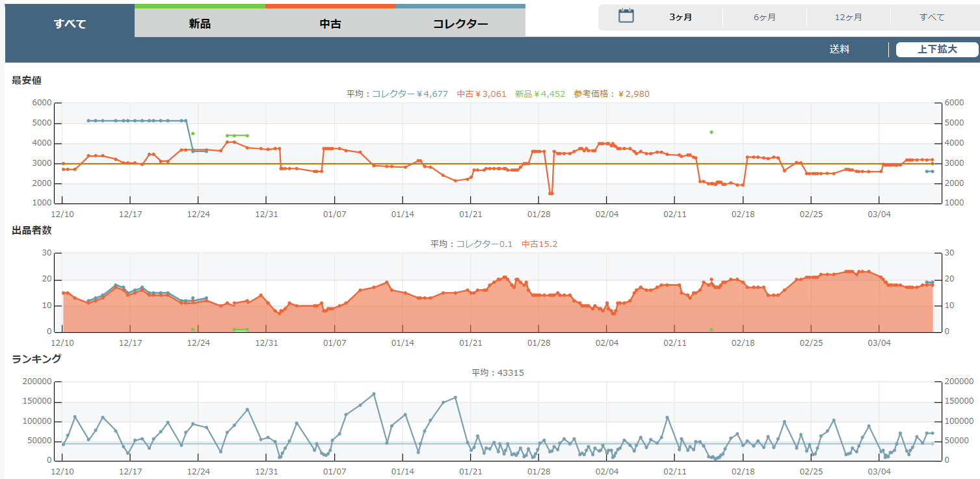The height and width of the screenshot is (479, 980).
Task: Click the highest ranking peak near 01/11
Action: (x=373, y=394)
